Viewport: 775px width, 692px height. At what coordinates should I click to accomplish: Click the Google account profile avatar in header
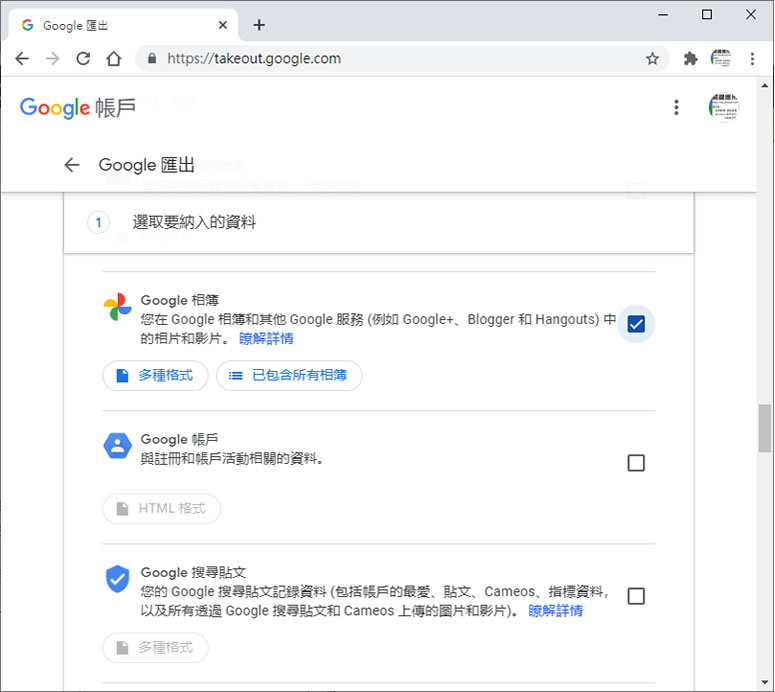coord(723,107)
